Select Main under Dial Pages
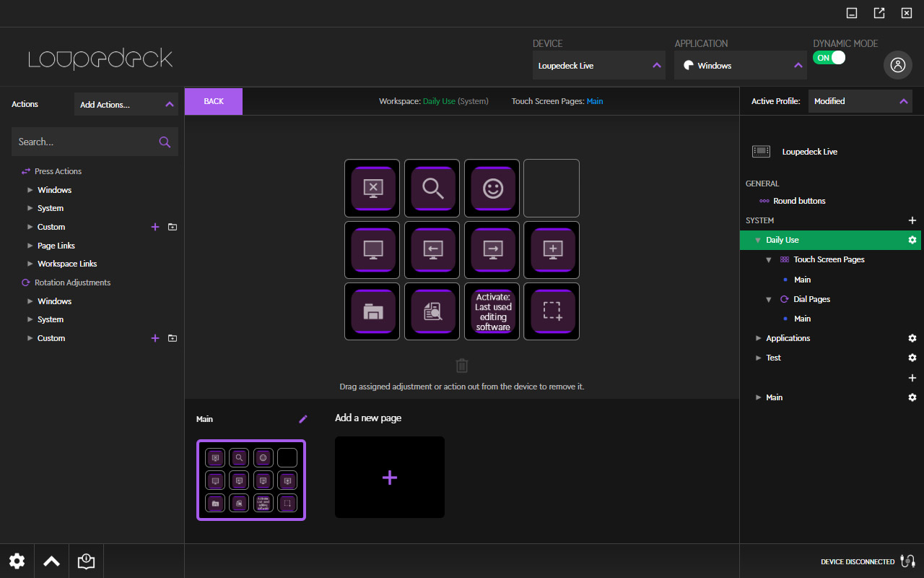Viewport: 924px width, 578px height. (x=802, y=319)
